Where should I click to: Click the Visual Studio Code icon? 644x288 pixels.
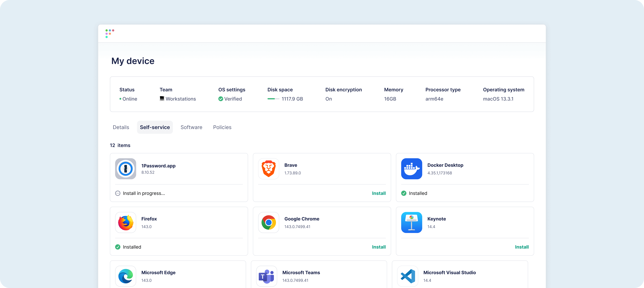[x=407, y=276]
